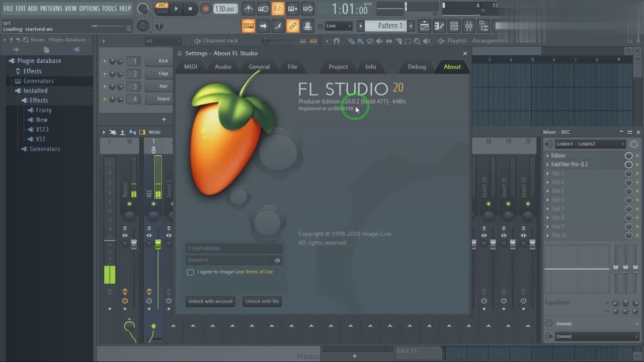Switch to the MIDI settings tab
This screenshot has height=362, width=644.
(x=191, y=67)
